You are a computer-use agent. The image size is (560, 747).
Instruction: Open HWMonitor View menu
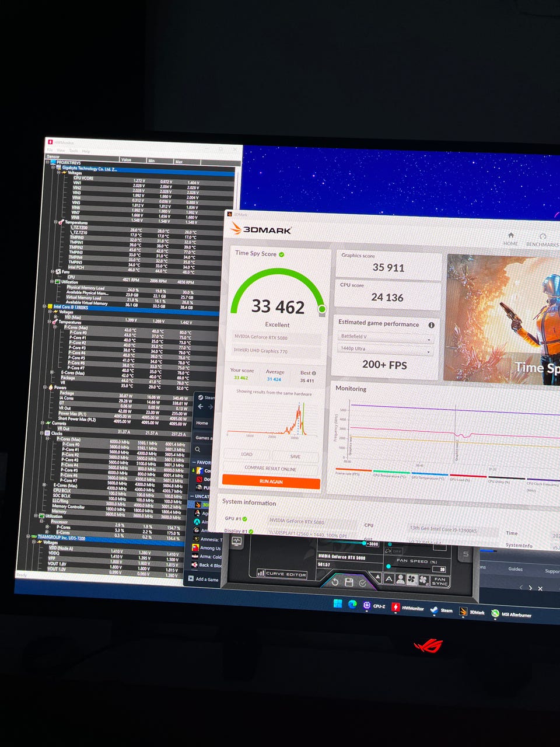click(61, 150)
